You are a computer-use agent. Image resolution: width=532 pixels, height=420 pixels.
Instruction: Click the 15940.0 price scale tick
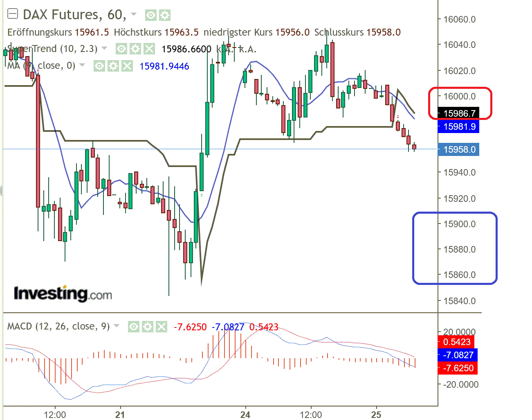click(460, 172)
